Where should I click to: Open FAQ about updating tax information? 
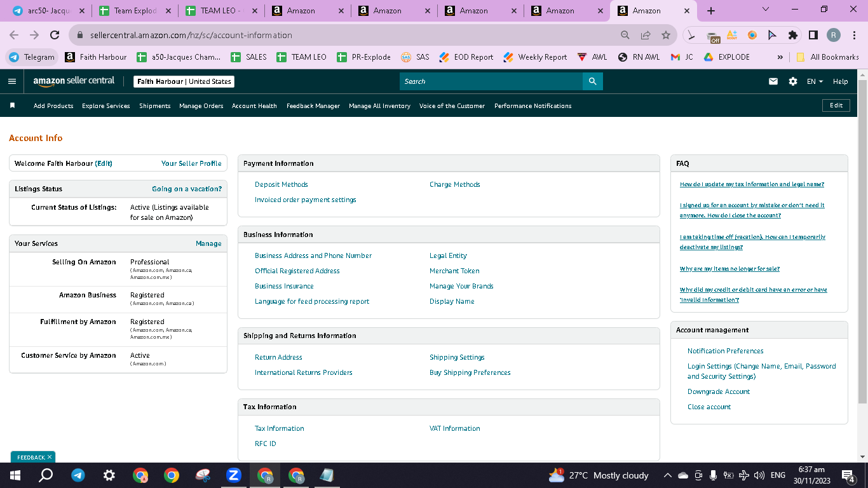tap(752, 184)
